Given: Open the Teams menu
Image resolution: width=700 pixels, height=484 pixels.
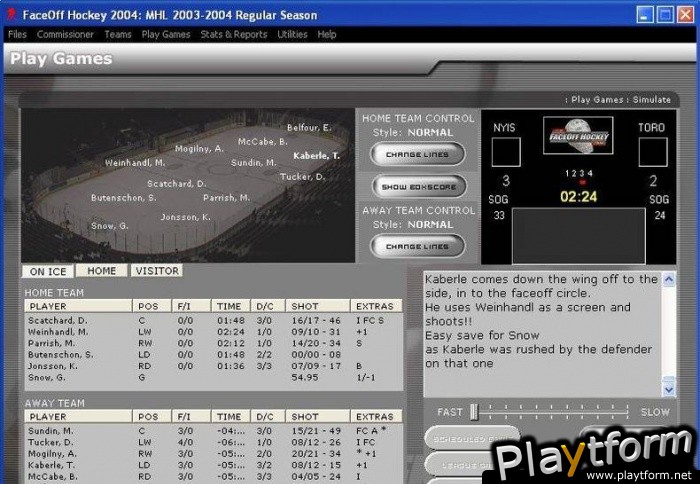Looking at the screenshot, I should pyautogui.click(x=118, y=34).
